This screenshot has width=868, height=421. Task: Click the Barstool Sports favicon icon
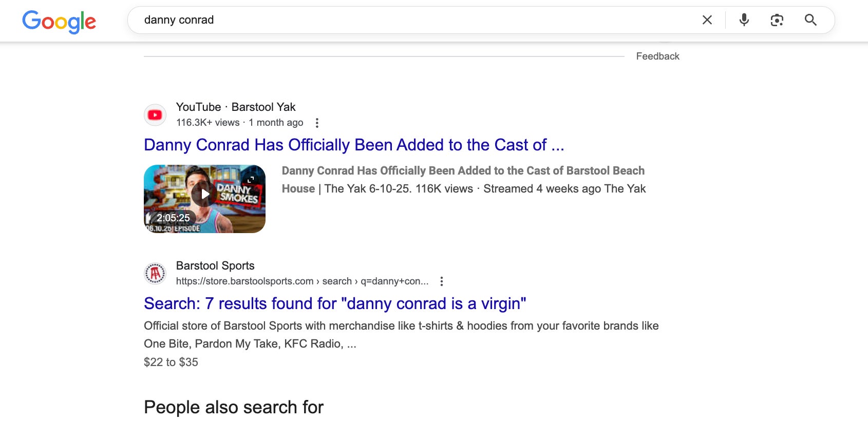point(155,274)
